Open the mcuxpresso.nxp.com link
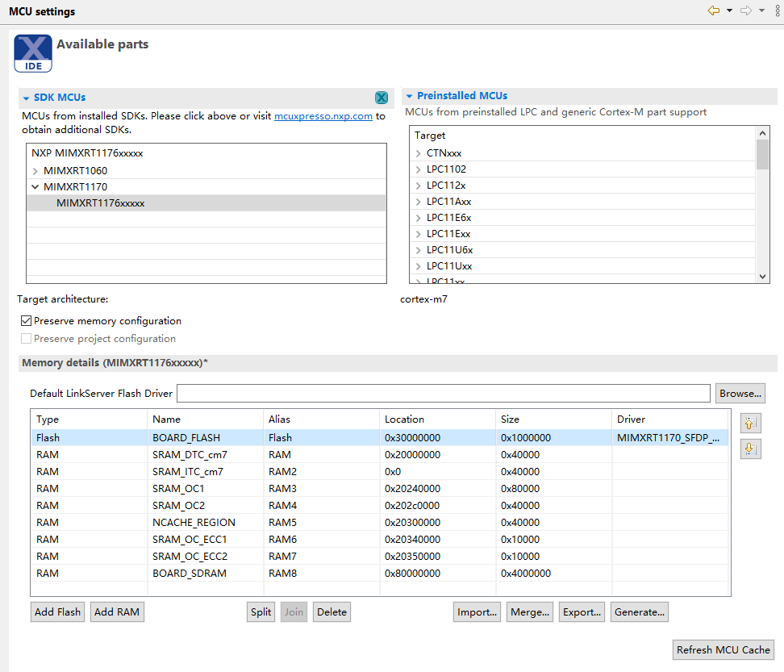784x672 pixels. coord(323,116)
